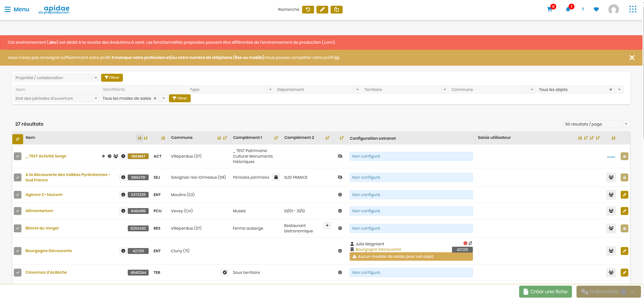
Task: Click users icon on Agence C-toucom row
Action: point(611,195)
